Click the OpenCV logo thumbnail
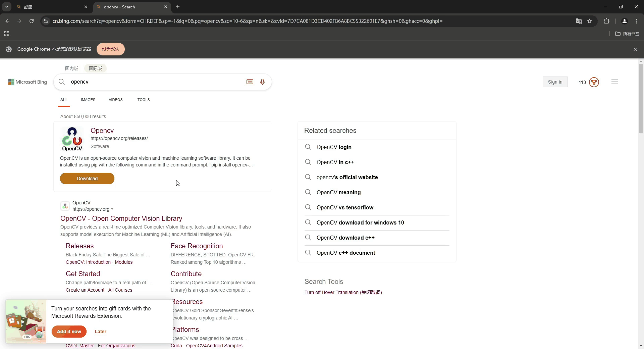Viewport: 644px width, 349px height. pyautogui.click(x=72, y=139)
